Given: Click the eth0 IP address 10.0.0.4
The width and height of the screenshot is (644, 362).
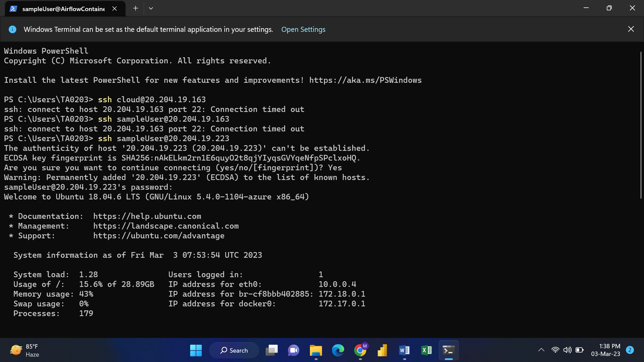Looking at the screenshot, I should point(337,285).
